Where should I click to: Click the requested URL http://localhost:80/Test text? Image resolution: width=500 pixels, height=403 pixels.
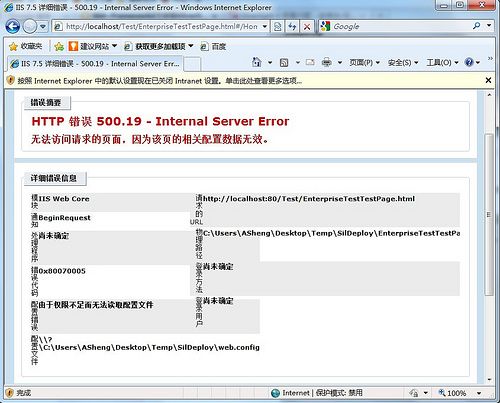309,199
